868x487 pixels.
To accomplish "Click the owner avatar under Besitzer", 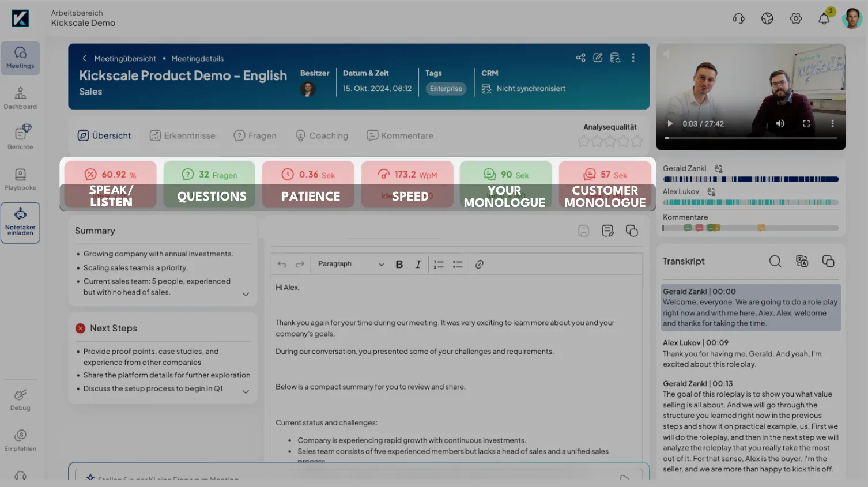I will 308,89.
